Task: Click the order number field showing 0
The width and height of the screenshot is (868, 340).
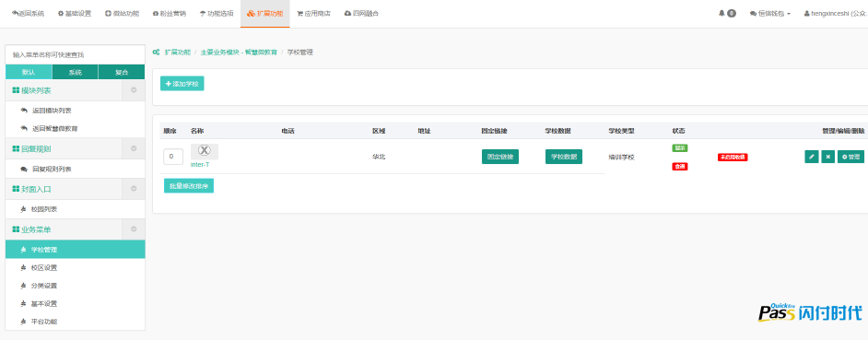Action: (172, 157)
